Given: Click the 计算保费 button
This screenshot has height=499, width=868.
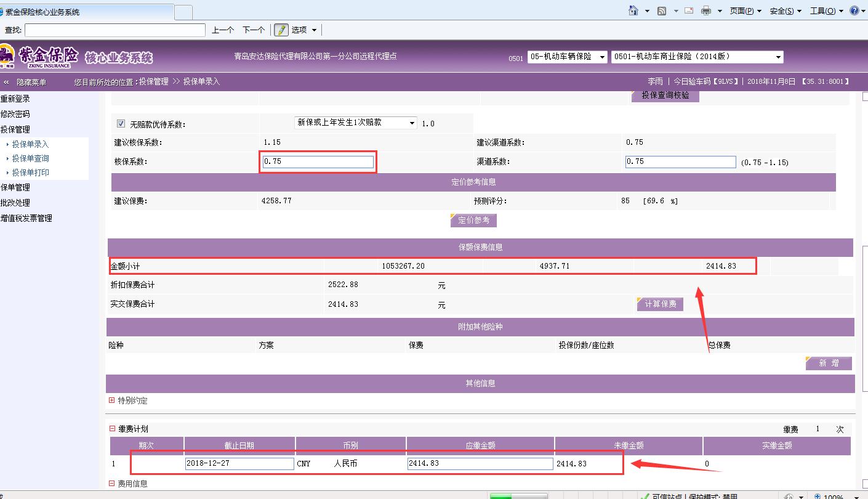Looking at the screenshot, I should (x=660, y=304).
